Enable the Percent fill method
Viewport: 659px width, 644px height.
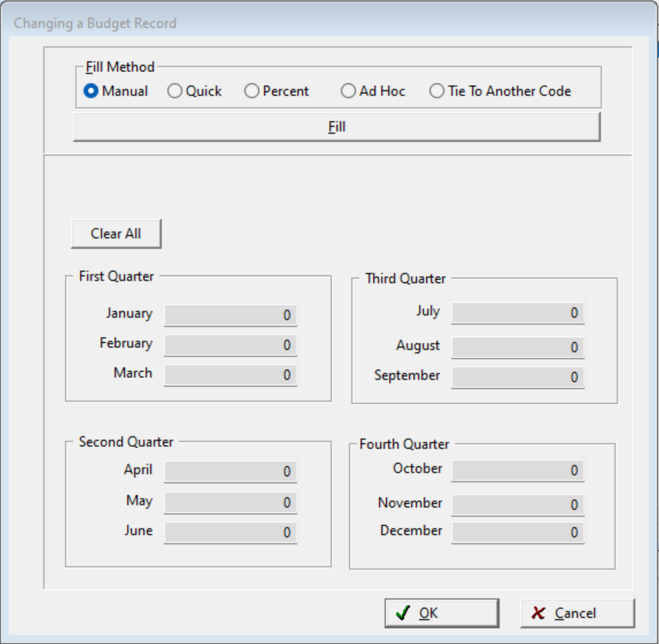coord(251,90)
